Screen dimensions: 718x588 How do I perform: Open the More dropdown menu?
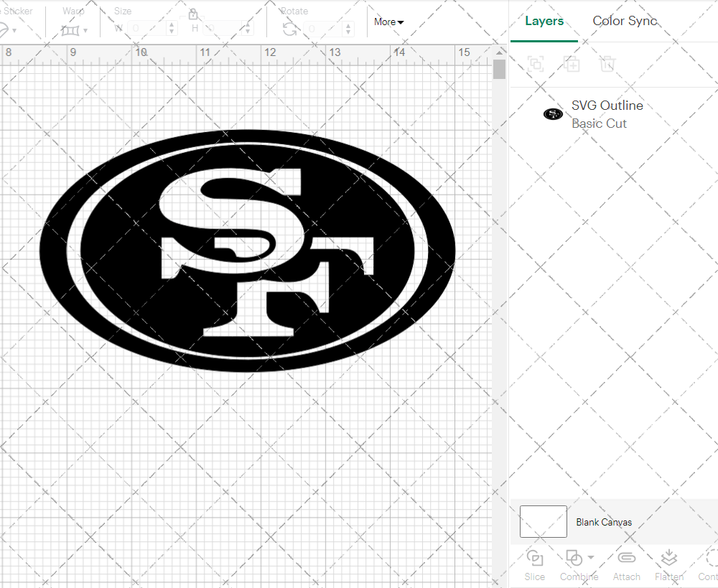(388, 22)
